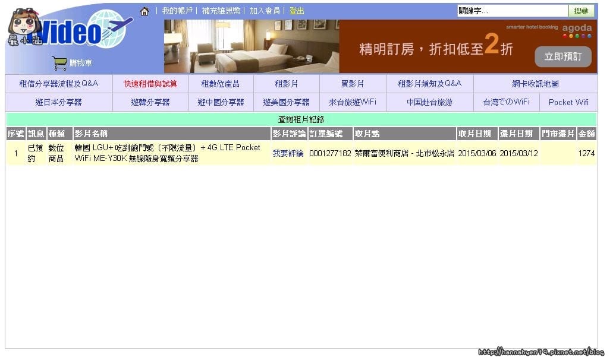This screenshot has height=364, width=616.
Task: Open 來台旅遊WiFi menu
Action: point(353,102)
